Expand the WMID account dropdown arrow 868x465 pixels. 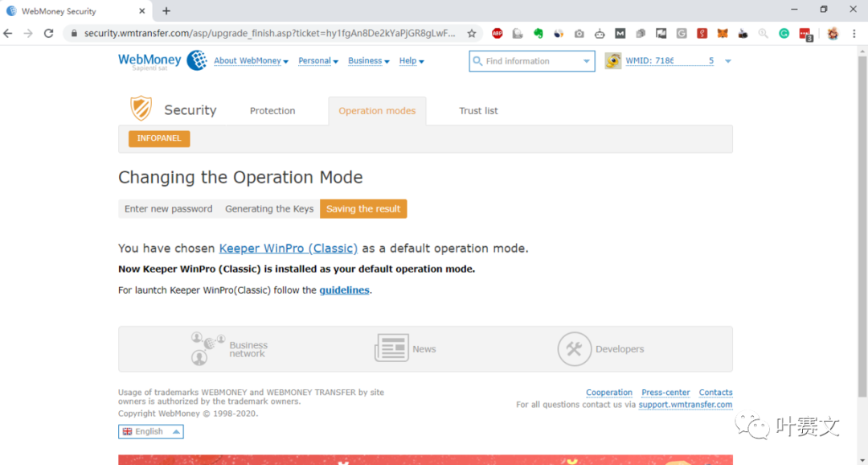click(728, 61)
